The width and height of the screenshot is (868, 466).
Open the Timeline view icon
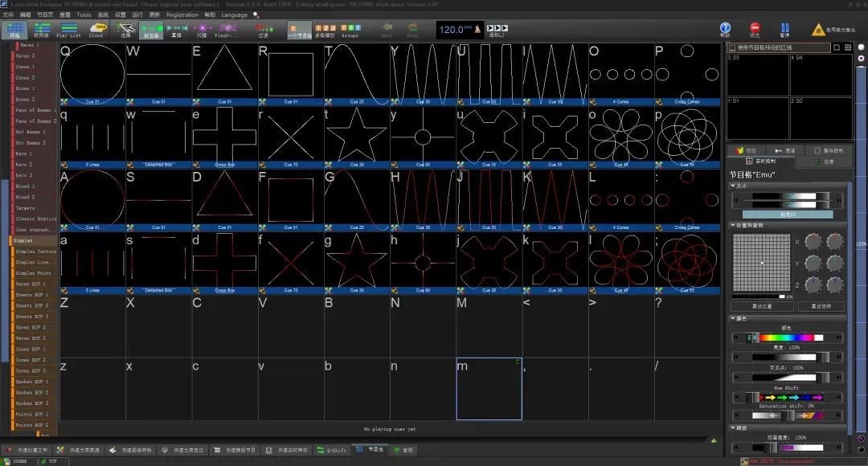[41, 30]
